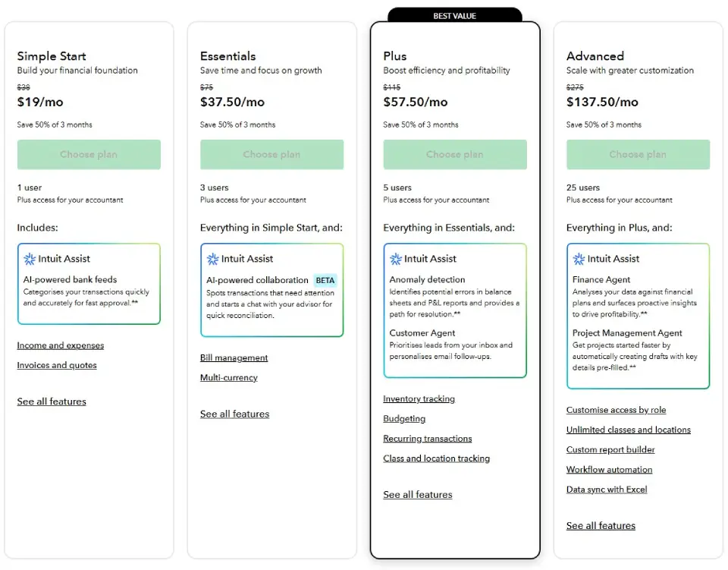The image size is (728, 570).
Task: Click Intuit Assist sparkle icon in Plus
Action: (x=396, y=259)
